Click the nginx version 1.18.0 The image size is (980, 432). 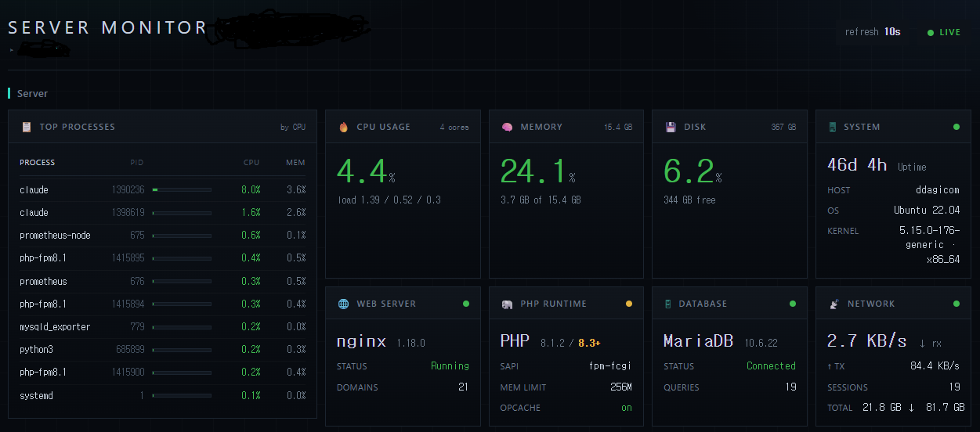[x=410, y=343]
